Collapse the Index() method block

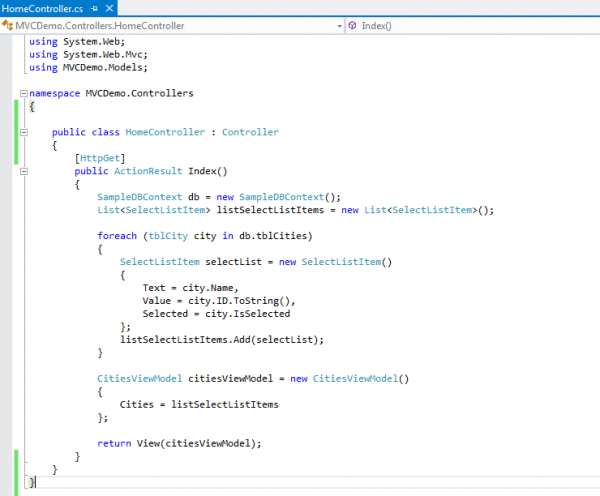point(24,171)
